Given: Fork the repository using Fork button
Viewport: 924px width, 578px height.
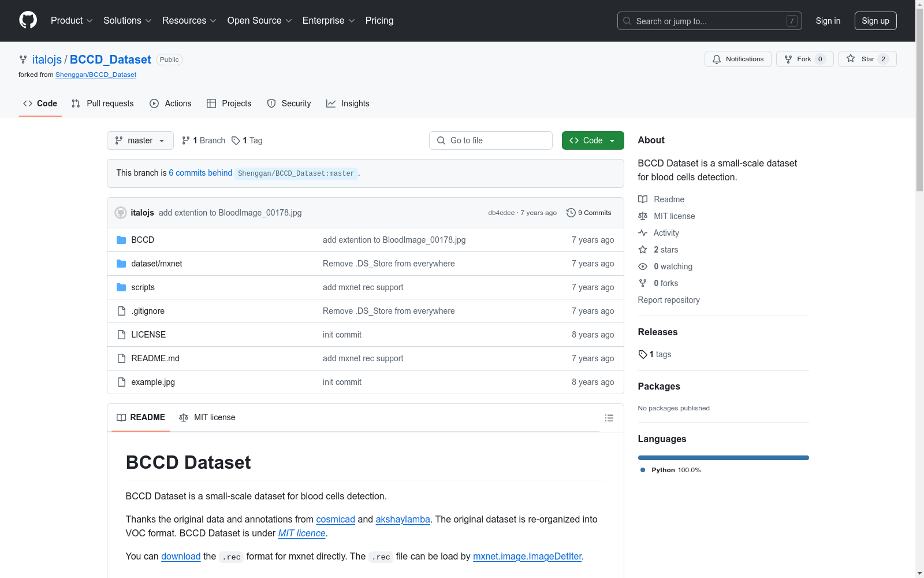Looking at the screenshot, I should tap(804, 59).
